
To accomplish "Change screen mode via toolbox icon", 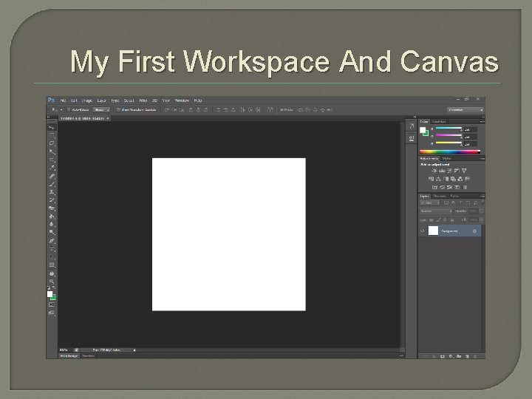I will tap(52, 313).
